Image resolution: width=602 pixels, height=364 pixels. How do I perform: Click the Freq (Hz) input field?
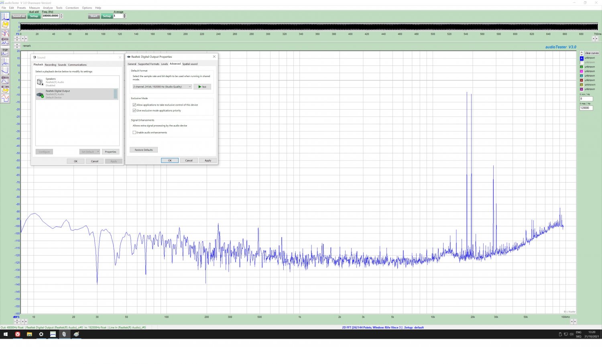coord(51,16)
